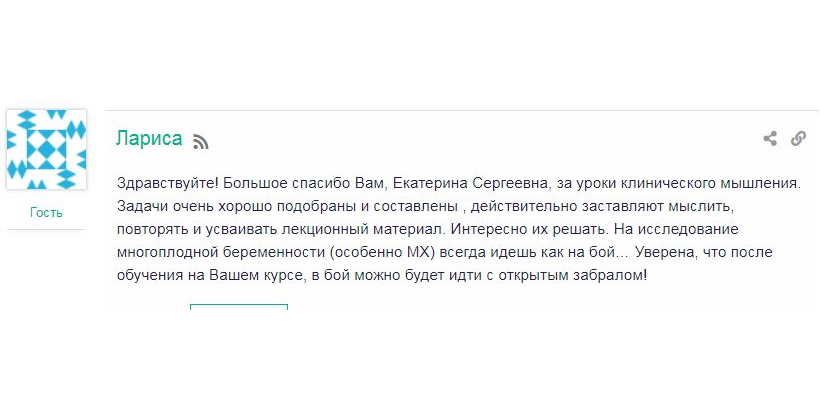820x410 pixels.
Task: Click the phrase многоплодной беременности
Action: (x=222, y=253)
